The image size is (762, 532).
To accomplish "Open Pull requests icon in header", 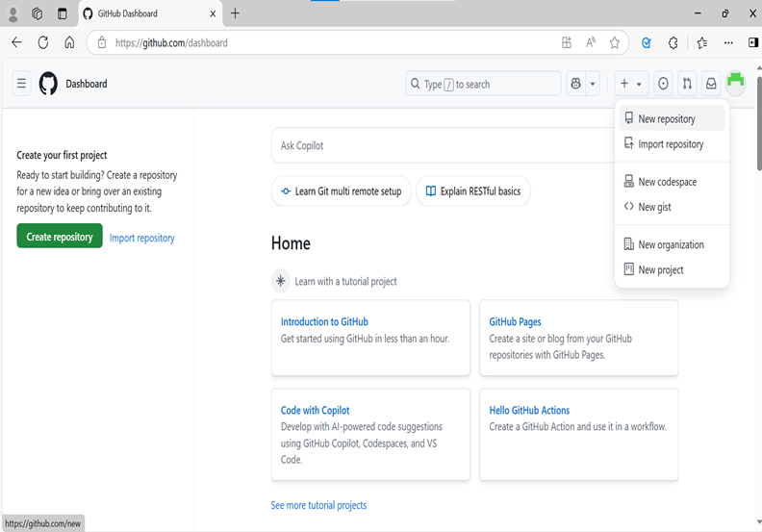I will tap(687, 84).
